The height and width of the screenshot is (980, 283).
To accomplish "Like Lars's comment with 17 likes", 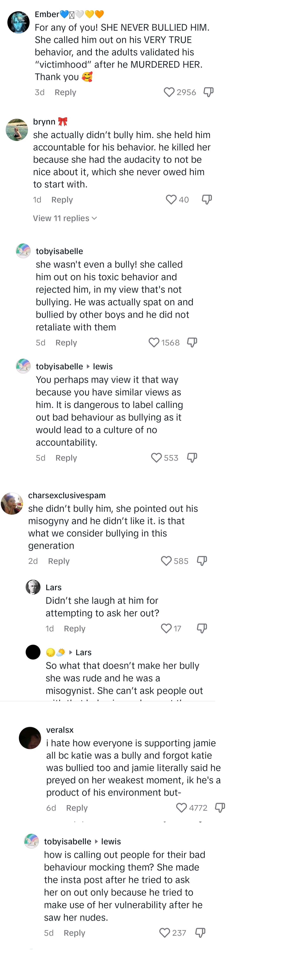I will tap(166, 628).
